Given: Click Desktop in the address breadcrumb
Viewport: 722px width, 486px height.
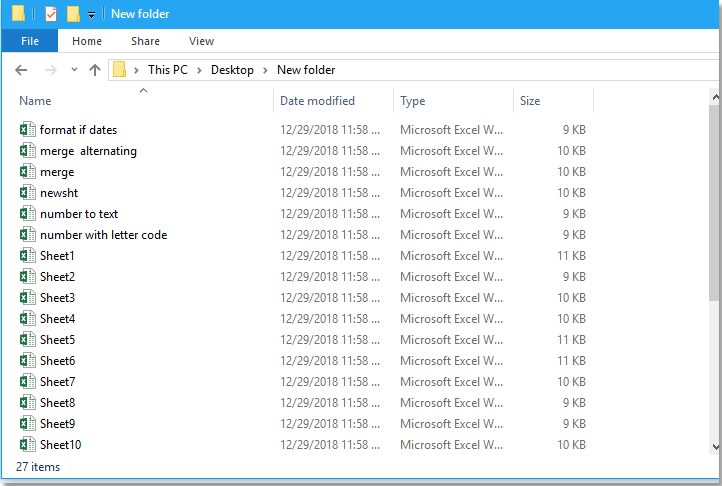Looking at the screenshot, I should click(232, 70).
